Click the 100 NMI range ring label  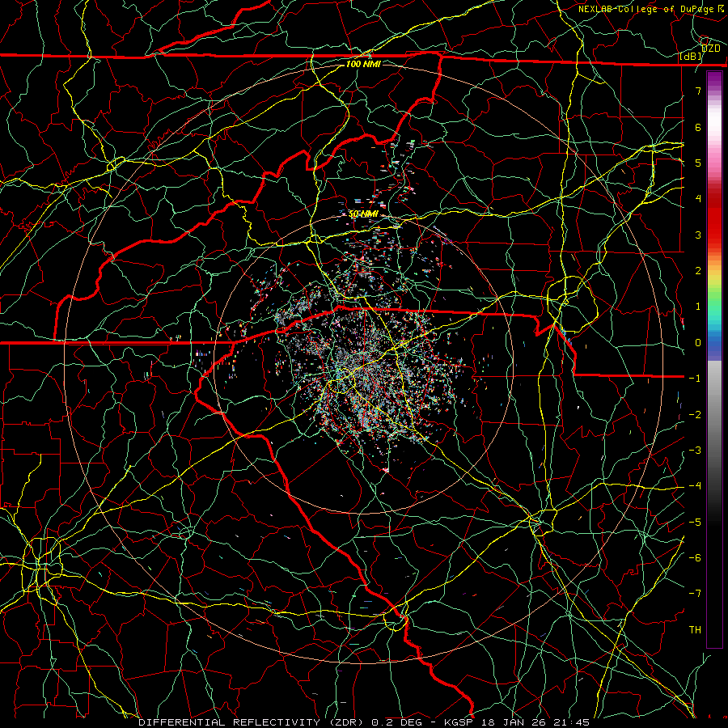point(363,64)
